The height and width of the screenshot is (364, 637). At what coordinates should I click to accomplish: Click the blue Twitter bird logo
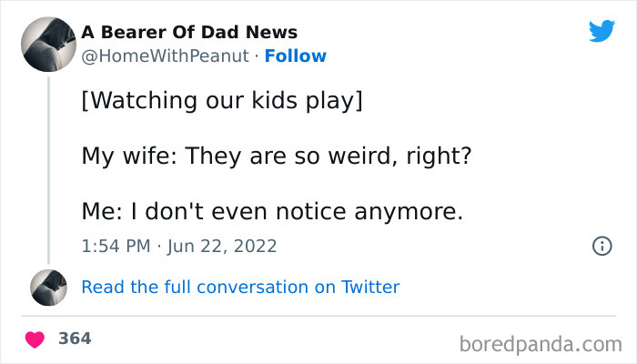602,32
